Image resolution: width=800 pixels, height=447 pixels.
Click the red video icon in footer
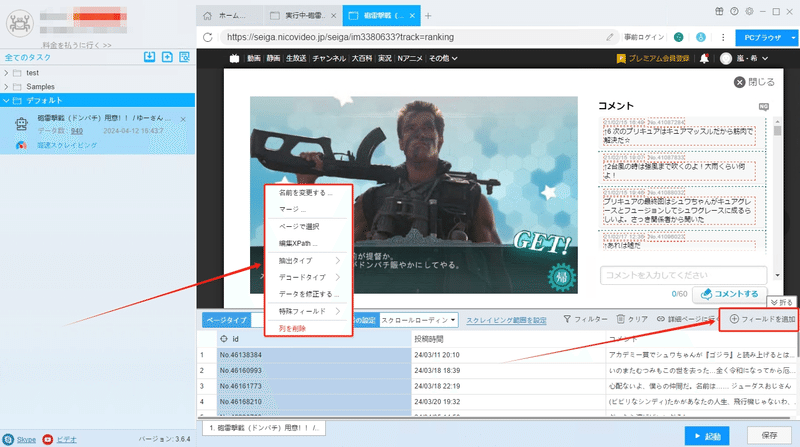click(x=47, y=439)
